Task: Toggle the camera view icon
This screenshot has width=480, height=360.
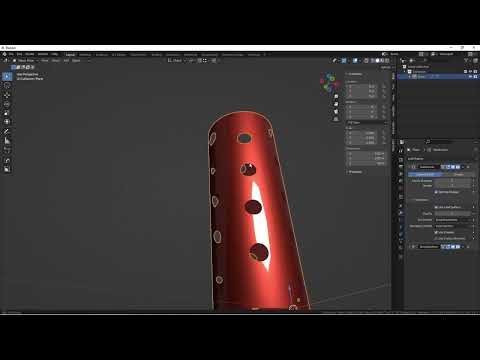Action: pos(336,112)
